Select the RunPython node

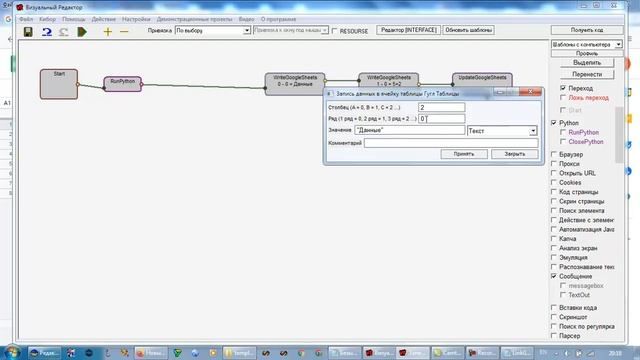pos(122,84)
